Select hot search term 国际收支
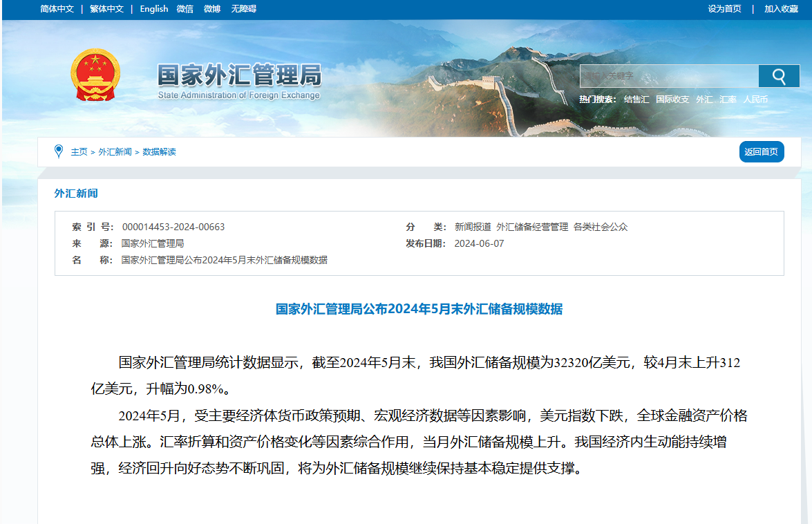 click(x=672, y=100)
